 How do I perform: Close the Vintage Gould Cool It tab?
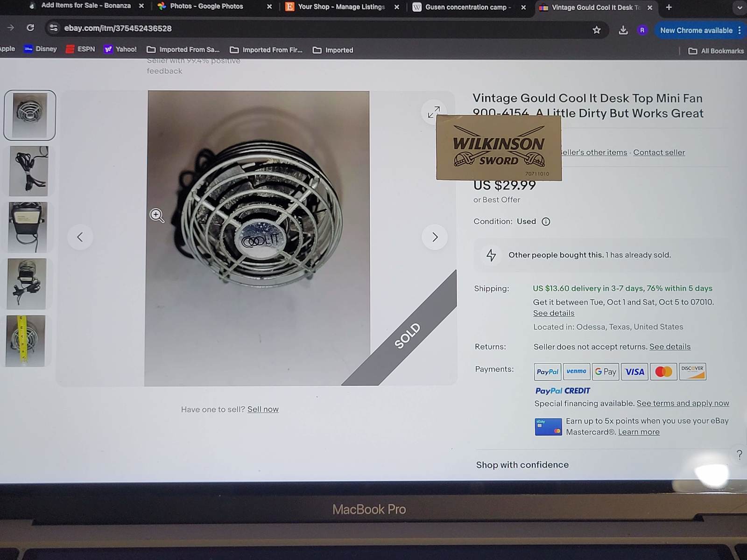coord(649,7)
